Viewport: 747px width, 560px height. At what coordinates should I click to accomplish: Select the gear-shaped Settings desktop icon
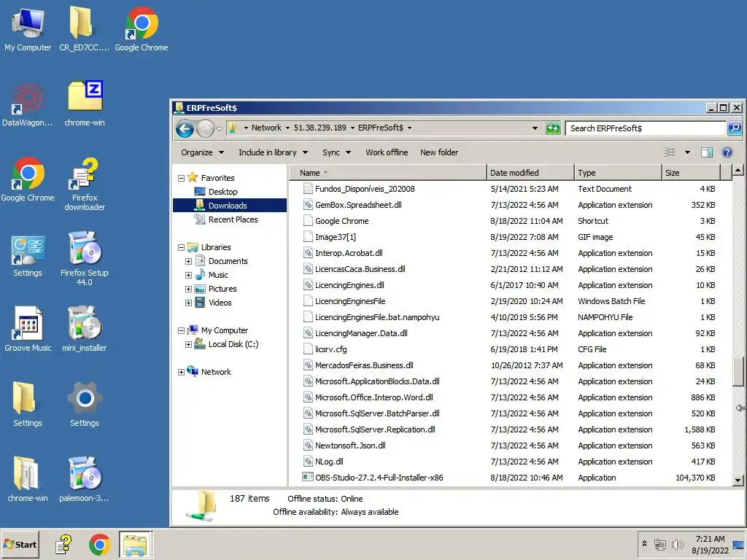[x=85, y=404]
